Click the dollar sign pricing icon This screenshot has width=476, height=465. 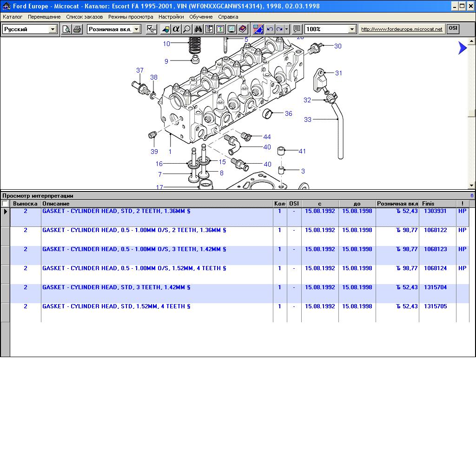pyautogui.click(x=220, y=29)
